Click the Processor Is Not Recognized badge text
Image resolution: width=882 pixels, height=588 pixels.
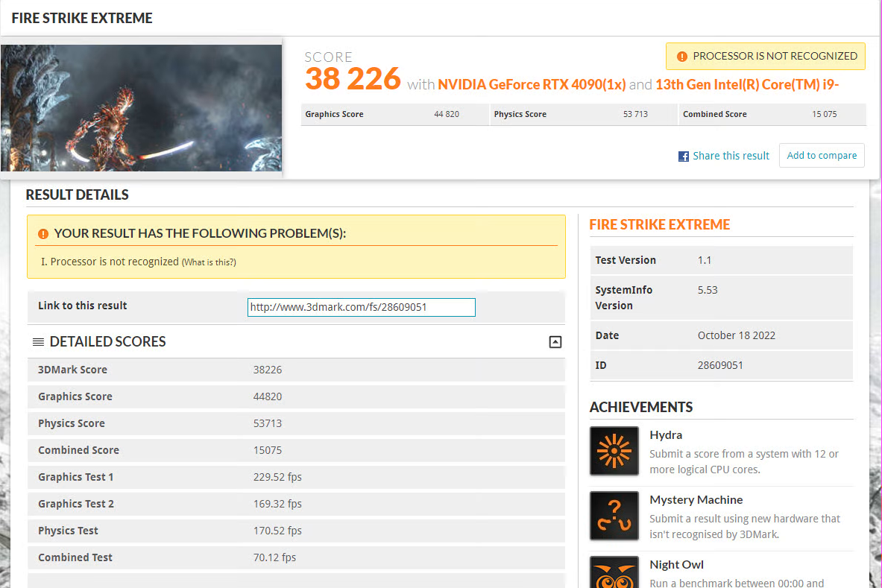pos(775,56)
